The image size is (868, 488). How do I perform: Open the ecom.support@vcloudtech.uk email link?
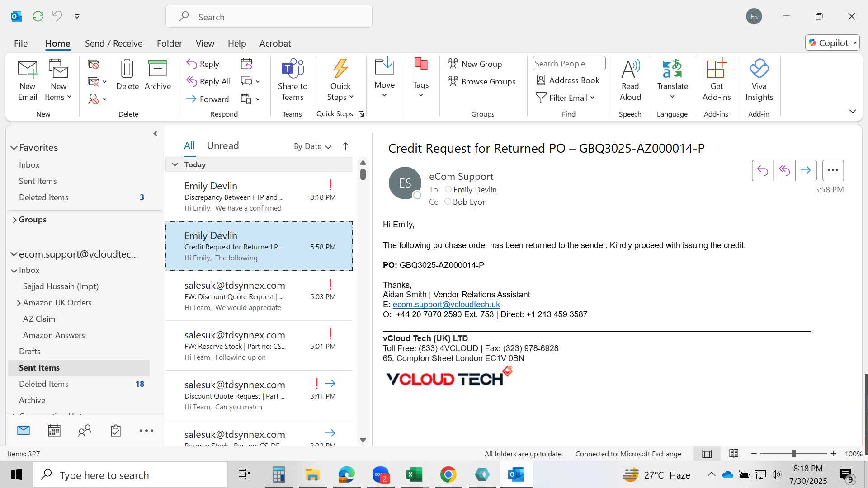(446, 305)
